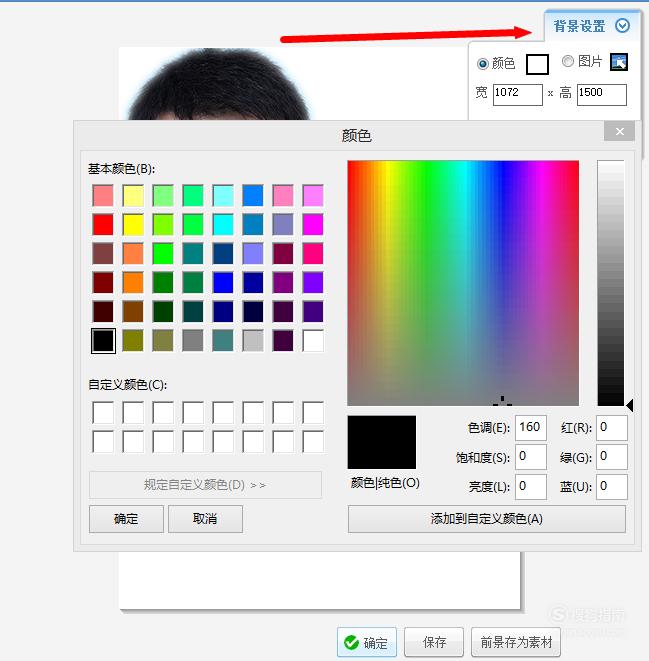Viewport: 649px width, 661px height.
Task: Click the 绿(G) green value field
Action: point(611,457)
